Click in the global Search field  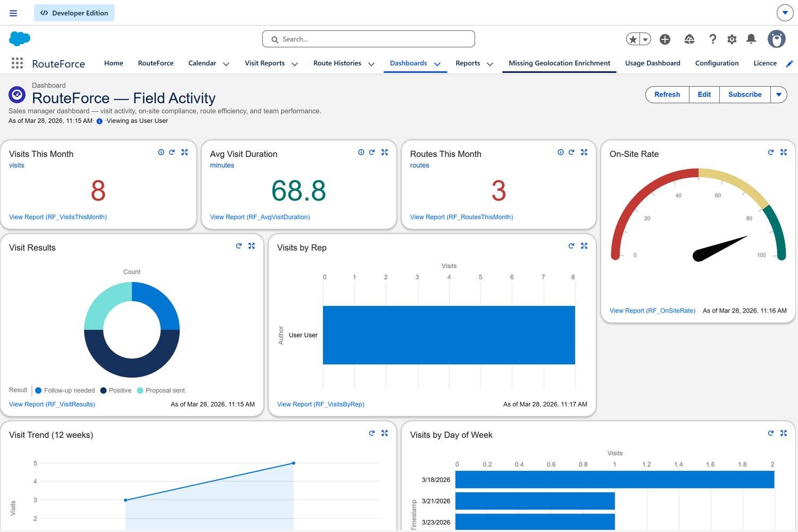(x=368, y=39)
